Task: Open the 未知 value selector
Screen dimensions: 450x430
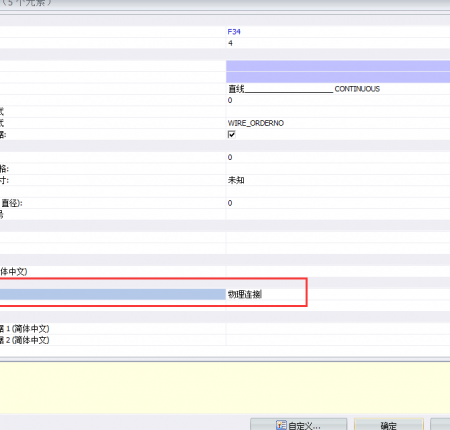Action: (x=338, y=180)
